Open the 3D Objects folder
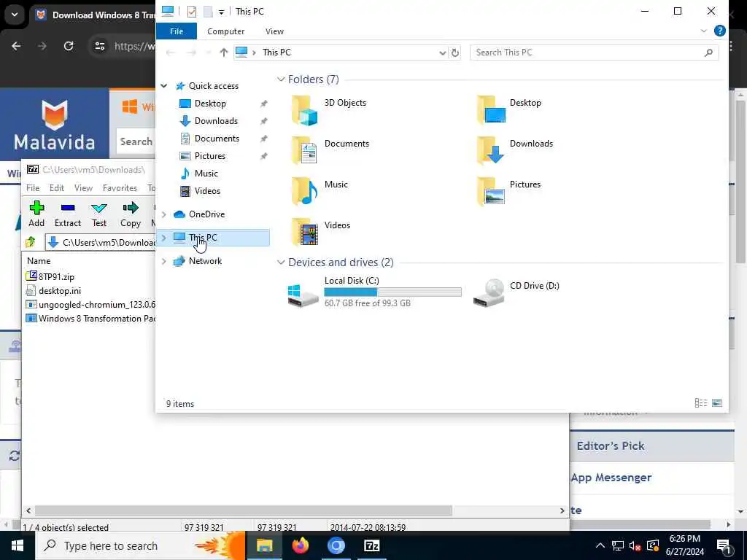 pyautogui.click(x=329, y=109)
